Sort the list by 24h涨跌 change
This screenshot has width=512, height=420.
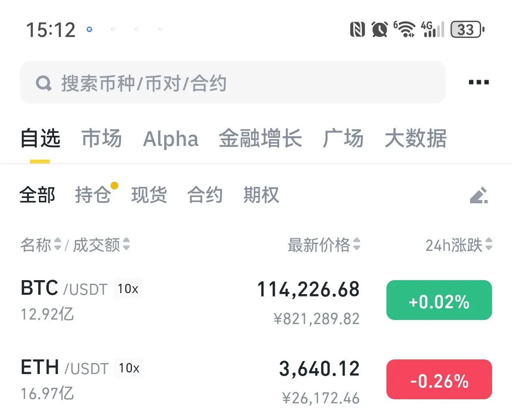459,245
